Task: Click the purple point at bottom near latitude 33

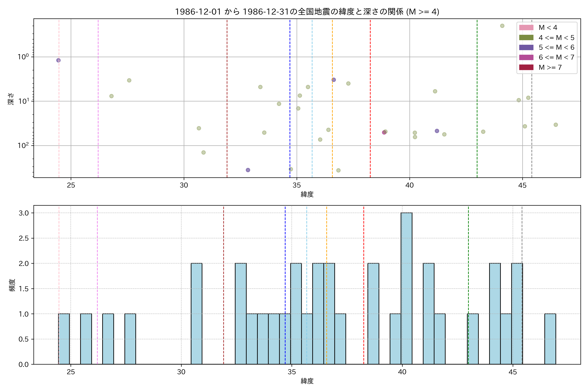Action: [248, 170]
